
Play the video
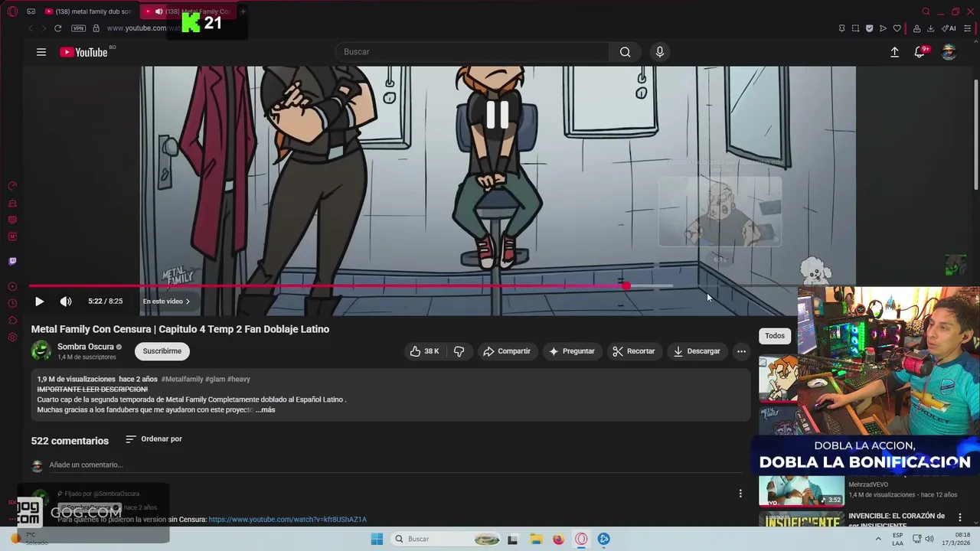39,302
